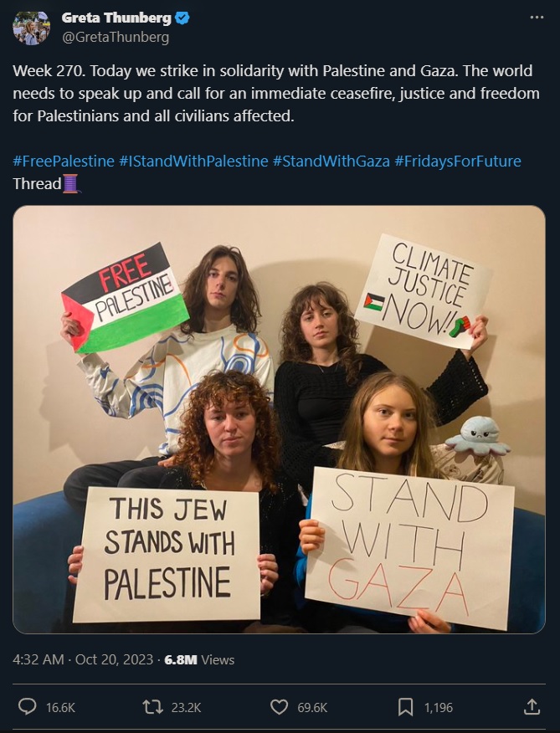View the 6.8M Views count
560x733 pixels.
(x=199, y=659)
